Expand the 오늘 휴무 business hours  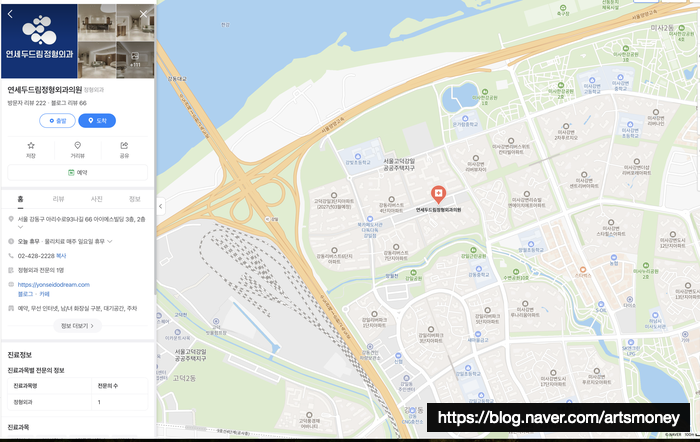(110, 242)
